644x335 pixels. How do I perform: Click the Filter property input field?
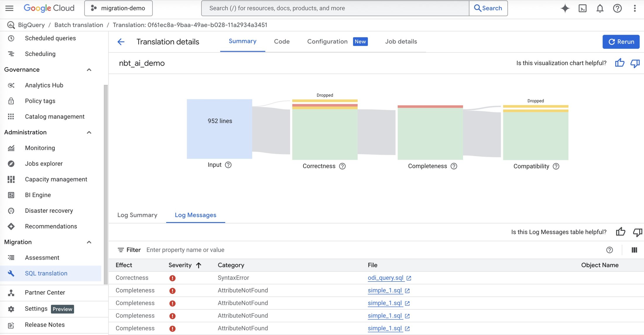click(372, 250)
